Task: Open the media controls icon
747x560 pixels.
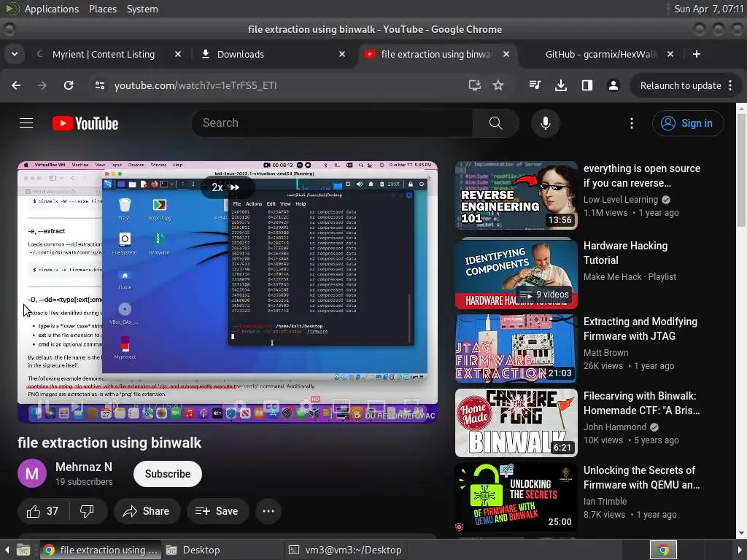Action: [x=535, y=85]
